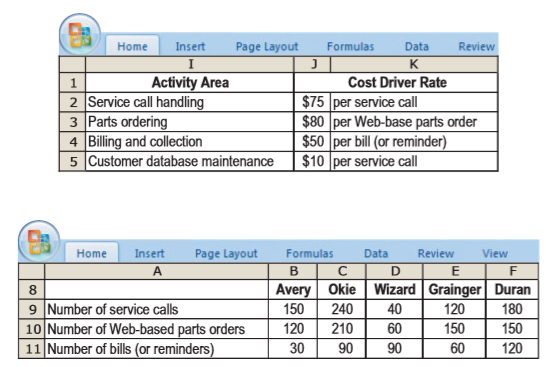This screenshot has width=553, height=367.
Task: Click Avery's bills value 30
Action: [293, 349]
